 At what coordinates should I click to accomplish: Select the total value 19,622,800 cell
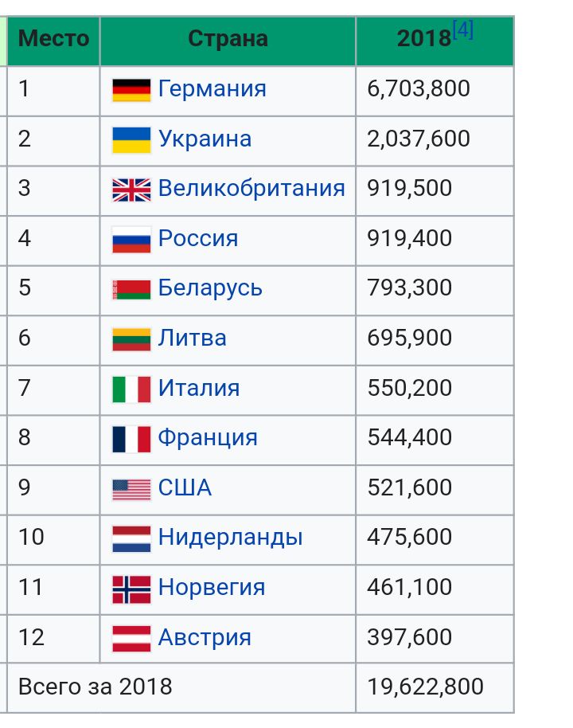tap(435, 687)
